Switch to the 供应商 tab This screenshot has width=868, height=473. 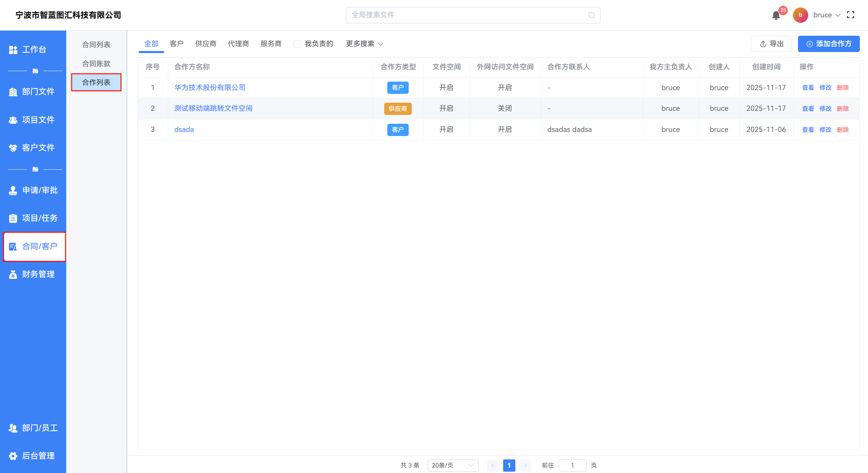click(x=206, y=44)
